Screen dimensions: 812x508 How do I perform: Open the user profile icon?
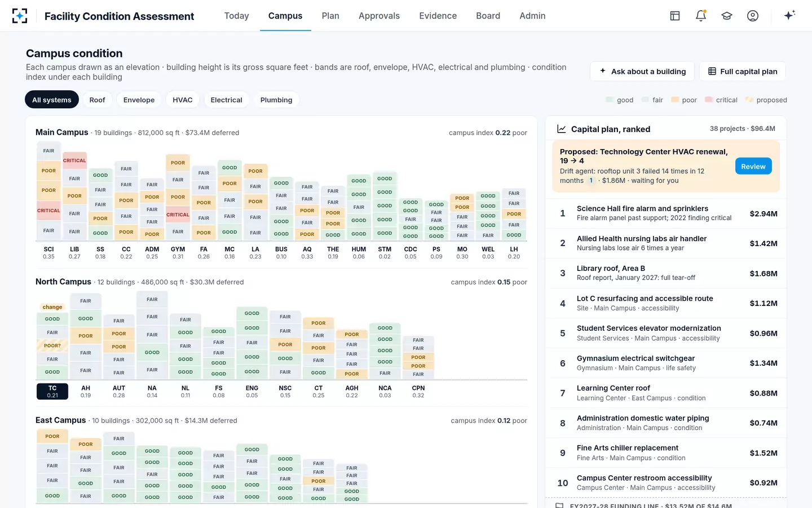pos(753,16)
